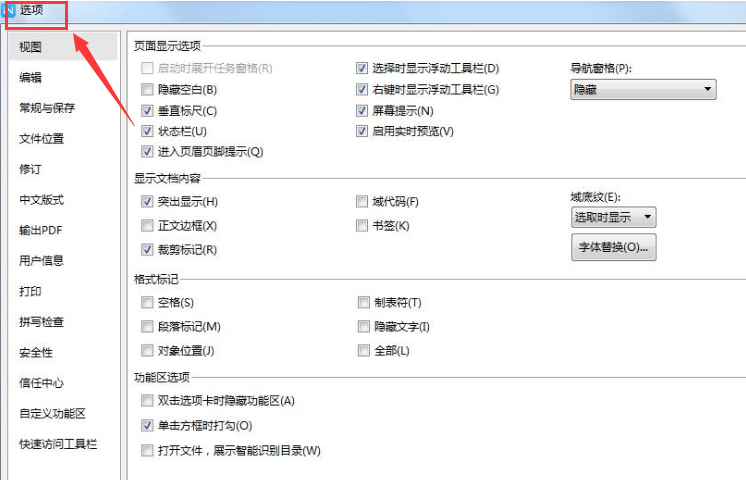746x480 pixels.
Task: Enable the 书签(K) checkbox
Action: point(362,225)
